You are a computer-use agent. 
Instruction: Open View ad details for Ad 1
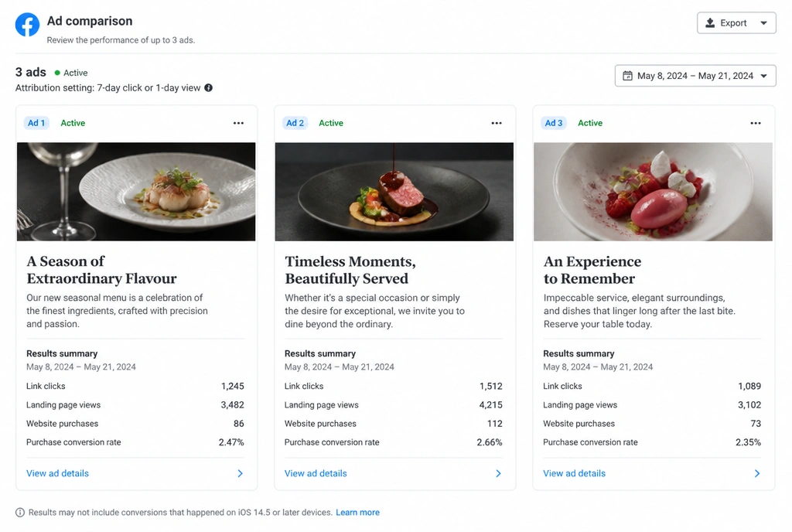click(57, 473)
